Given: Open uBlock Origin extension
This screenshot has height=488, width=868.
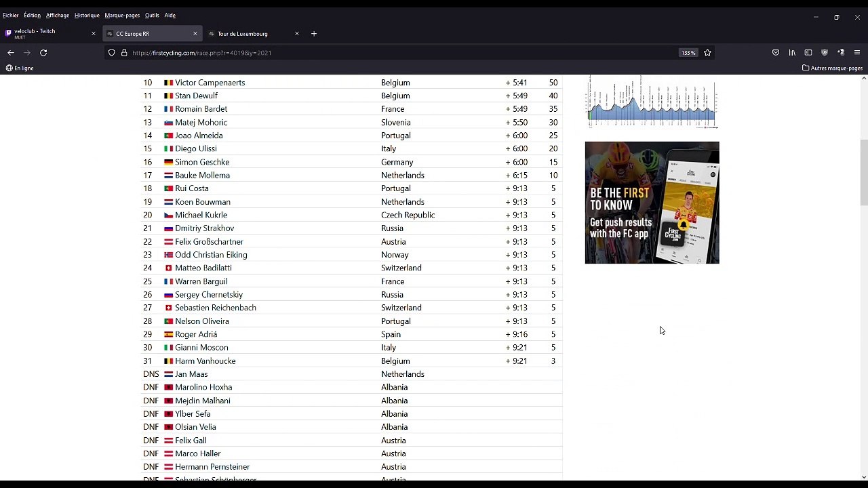Looking at the screenshot, I should coord(825,52).
